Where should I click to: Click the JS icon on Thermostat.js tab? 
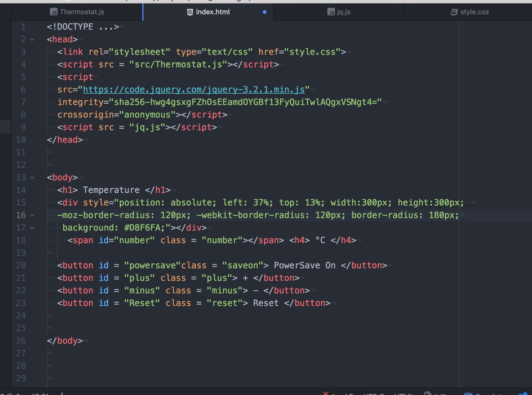tap(53, 12)
